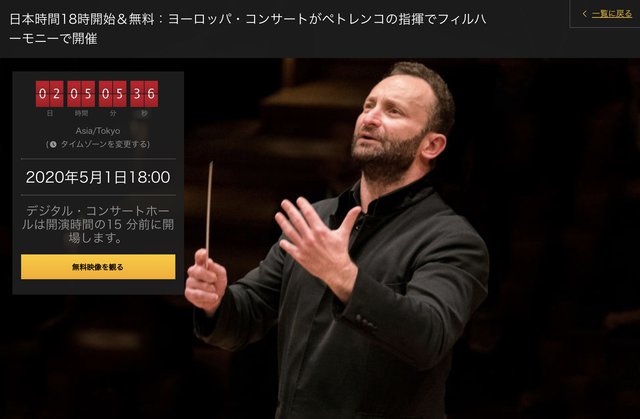Click the デジタル・コンサートホール opening notice text
The width and height of the screenshot is (640, 419).
[98, 224]
